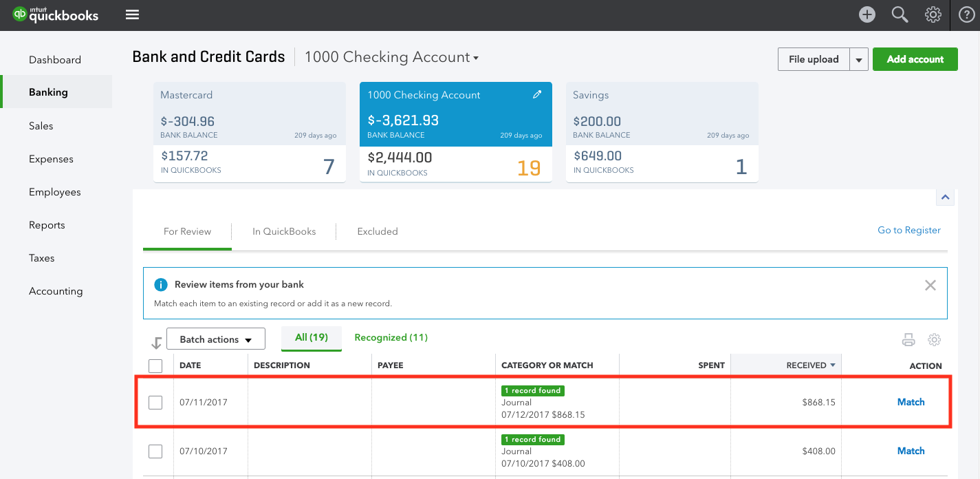Click the Help question mark icon
The image size is (980, 479).
pyautogui.click(x=966, y=15)
